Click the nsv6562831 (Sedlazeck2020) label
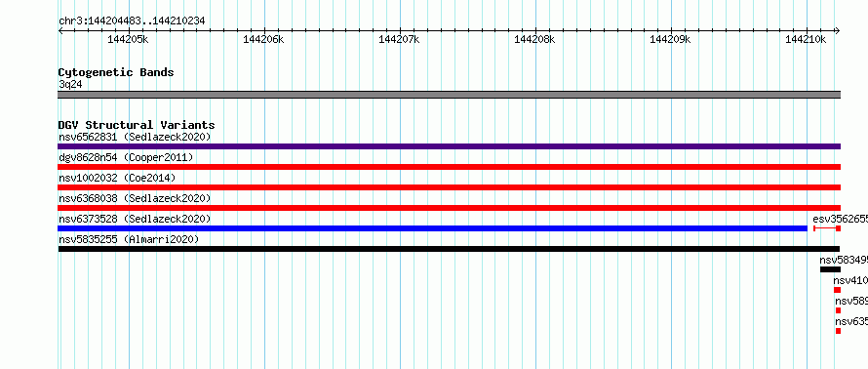868x369 pixels. [135, 137]
